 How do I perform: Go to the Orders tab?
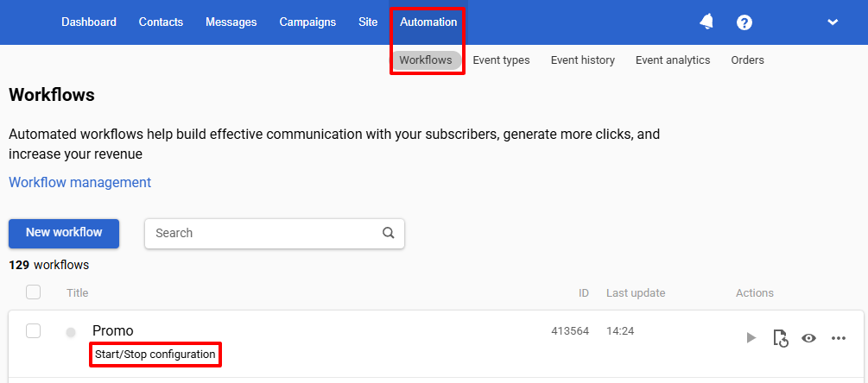pos(747,60)
